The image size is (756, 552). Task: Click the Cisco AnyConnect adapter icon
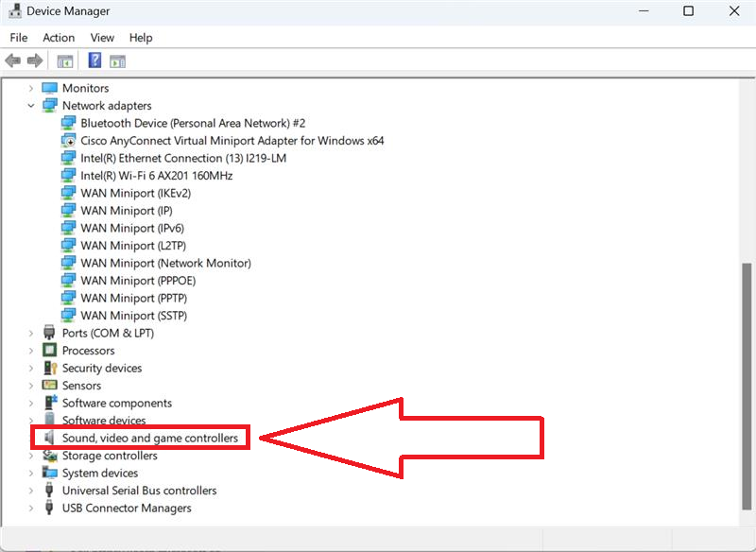tap(68, 140)
